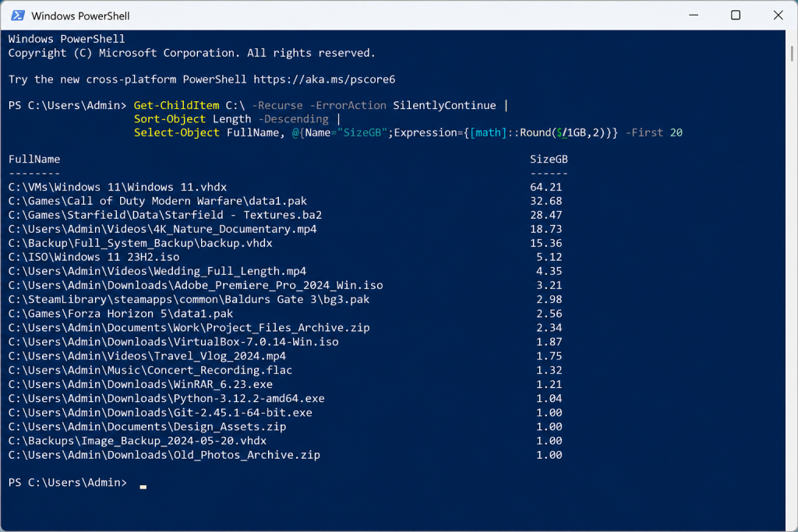Minimize the Windows PowerShell window
The width and height of the screenshot is (798, 532).
[x=693, y=16]
